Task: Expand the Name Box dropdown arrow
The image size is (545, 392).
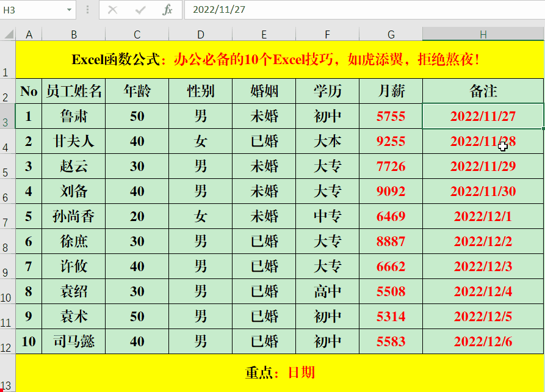Action: [x=68, y=10]
